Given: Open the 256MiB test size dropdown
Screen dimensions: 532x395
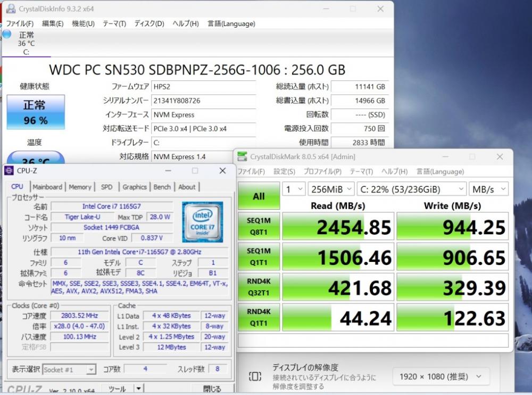Looking at the screenshot, I should [331, 189].
